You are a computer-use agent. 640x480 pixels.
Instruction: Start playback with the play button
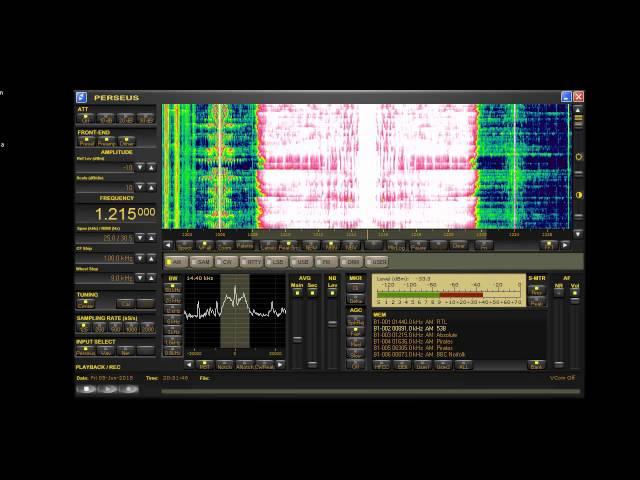coord(108,389)
